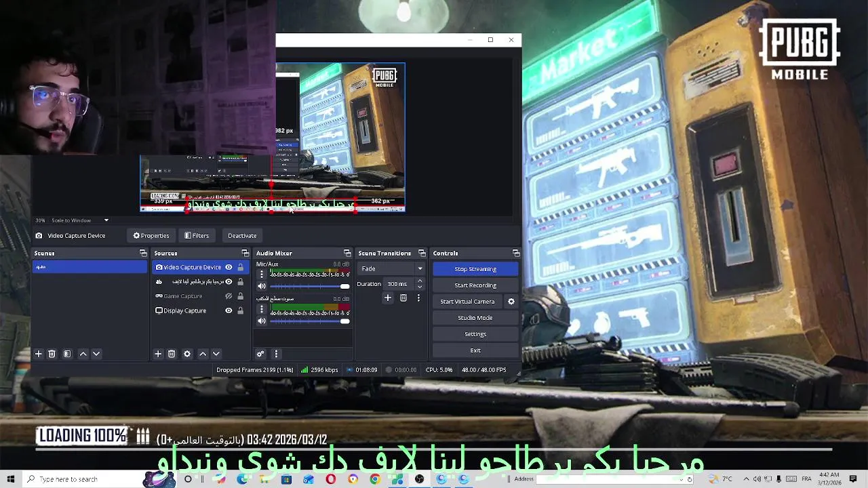The width and height of the screenshot is (868, 488).
Task: Hide the Video Capture Device source
Action: [229, 267]
